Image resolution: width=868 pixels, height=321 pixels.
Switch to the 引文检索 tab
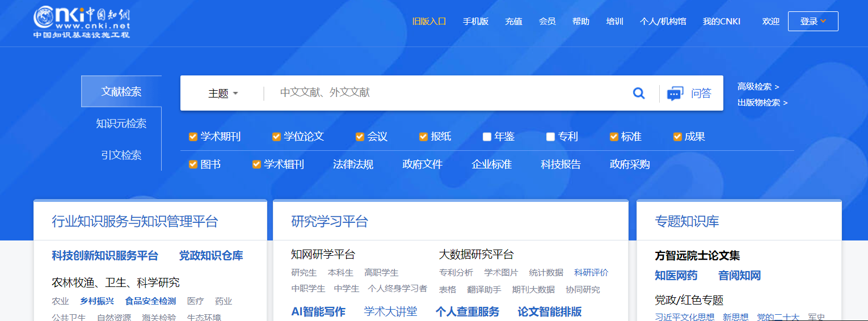(121, 155)
